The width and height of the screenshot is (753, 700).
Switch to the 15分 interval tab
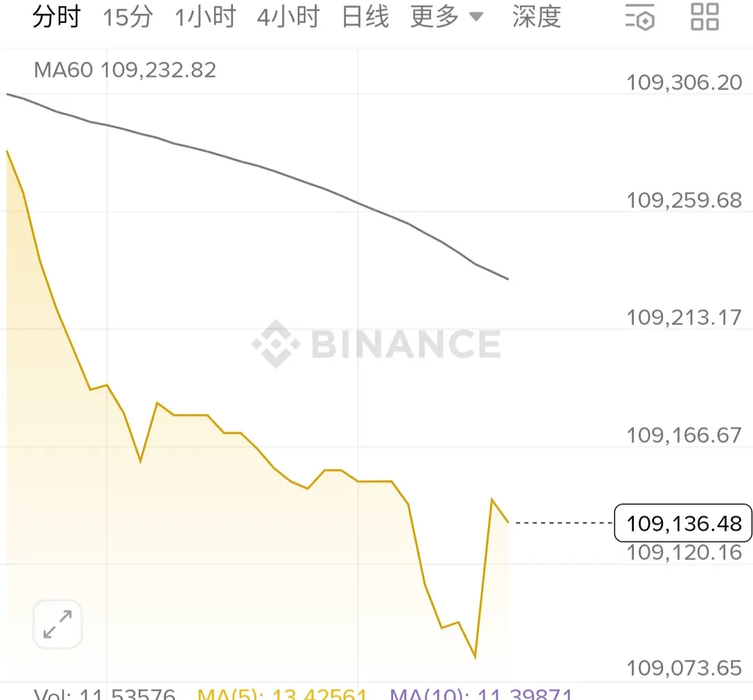click(128, 17)
